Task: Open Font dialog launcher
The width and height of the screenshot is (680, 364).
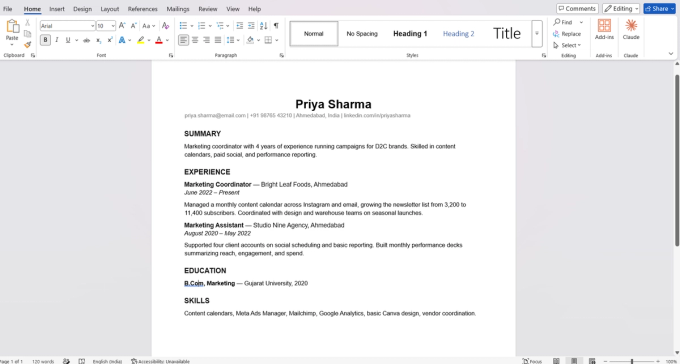Action: point(171,56)
